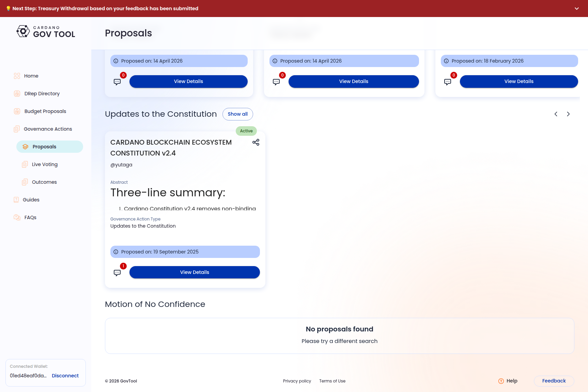Click the FAQs sidebar icon
Viewport: 588px width, 392px height.
(17, 217)
